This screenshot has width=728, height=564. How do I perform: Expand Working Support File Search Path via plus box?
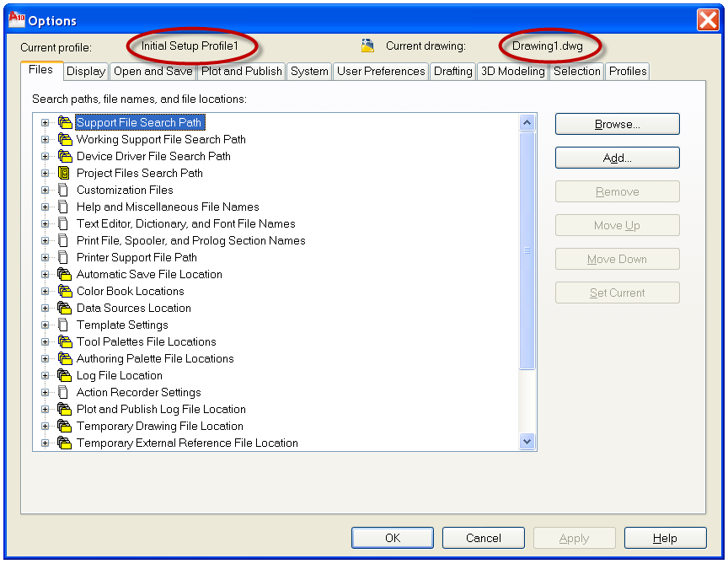[45, 139]
